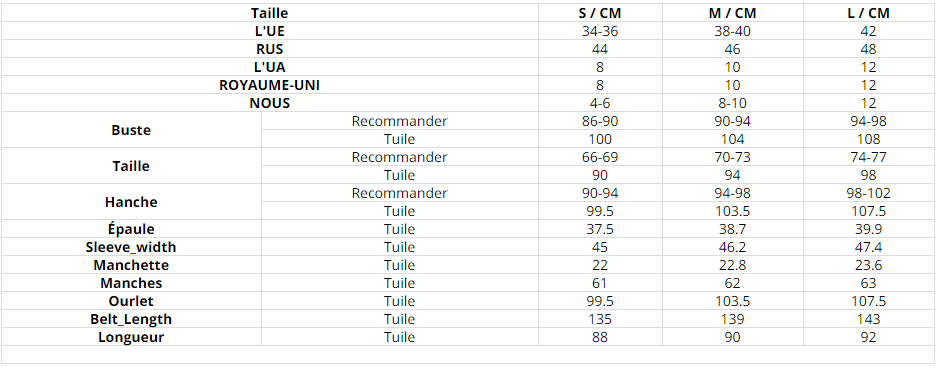Screen dimensions: 944x369
Task: Click the Épaule row label
Action: coord(131,229)
